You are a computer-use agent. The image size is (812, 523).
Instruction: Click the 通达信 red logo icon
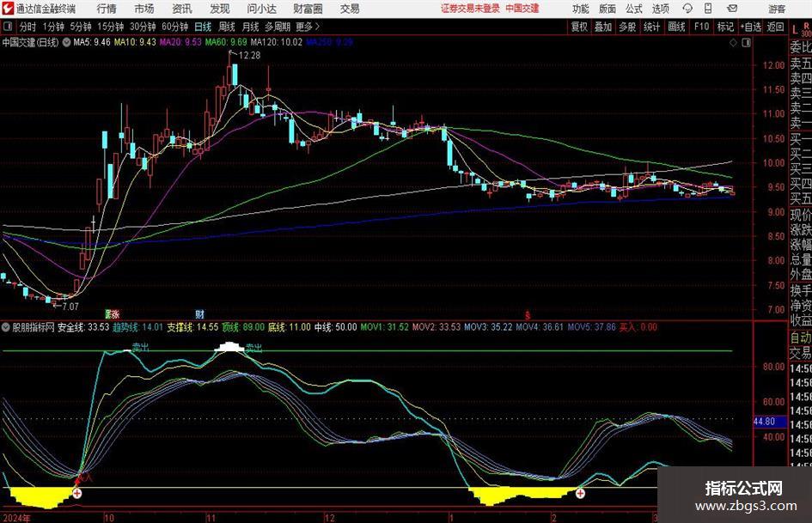(8, 9)
